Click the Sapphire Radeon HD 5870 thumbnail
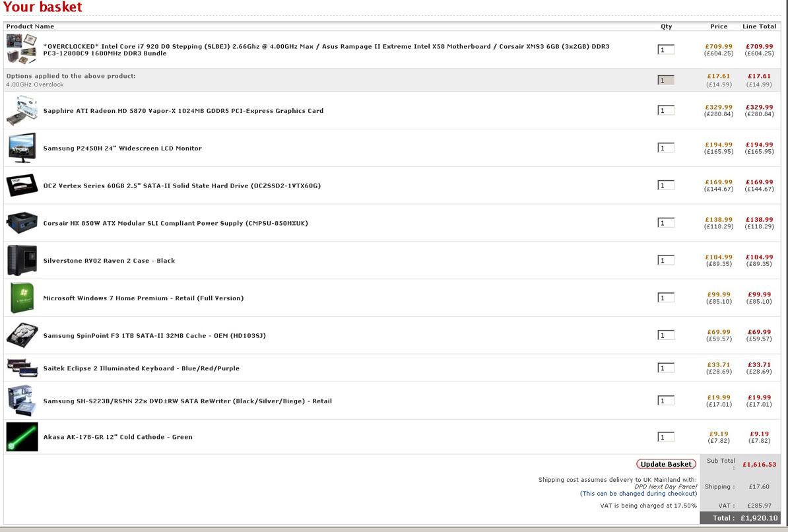788x532 pixels. point(22,110)
